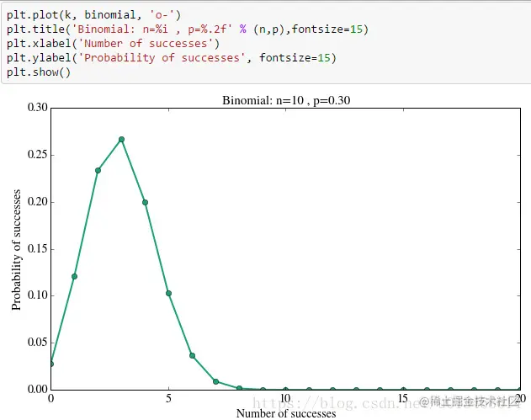Click the plt.ylabel code line
Screen dimensions: 531x420
pyautogui.click(x=172, y=58)
